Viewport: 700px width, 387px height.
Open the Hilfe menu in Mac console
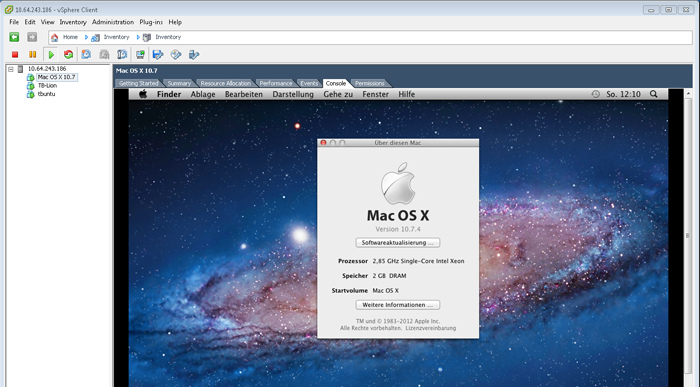click(x=406, y=94)
